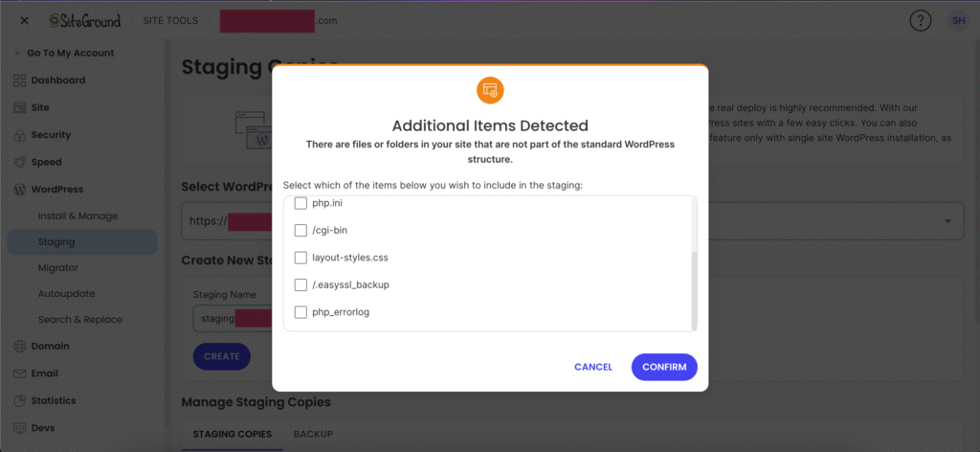Collapse the WordPress sidebar section
Image resolution: width=980 pixels, height=452 pixels.
[56, 190]
